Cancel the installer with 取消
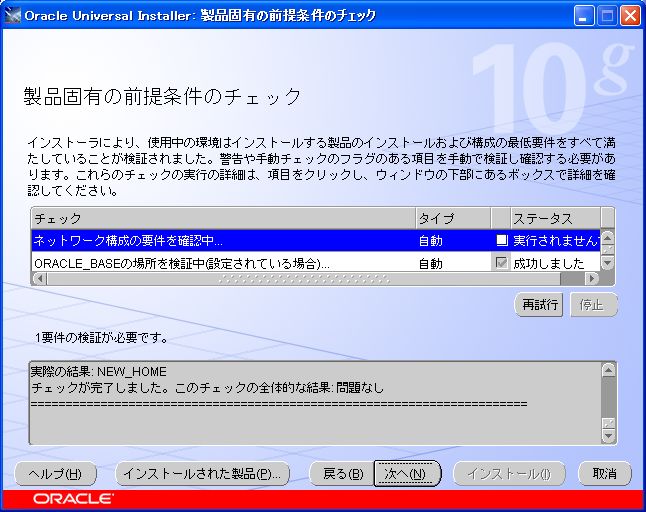 604,474
